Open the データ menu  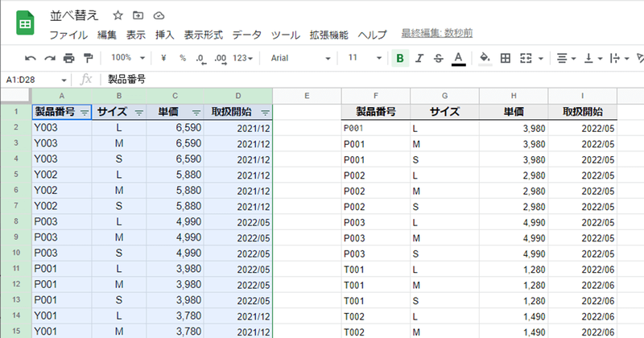pos(246,35)
